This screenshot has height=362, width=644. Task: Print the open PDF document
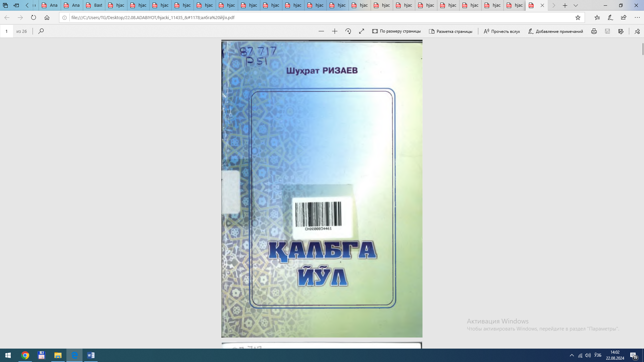594,31
